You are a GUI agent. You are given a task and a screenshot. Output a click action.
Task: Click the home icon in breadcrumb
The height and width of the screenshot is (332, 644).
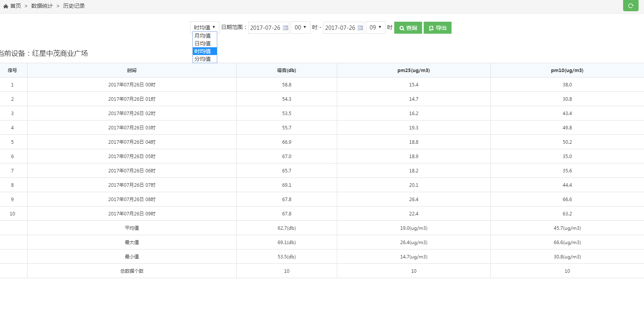6,6
